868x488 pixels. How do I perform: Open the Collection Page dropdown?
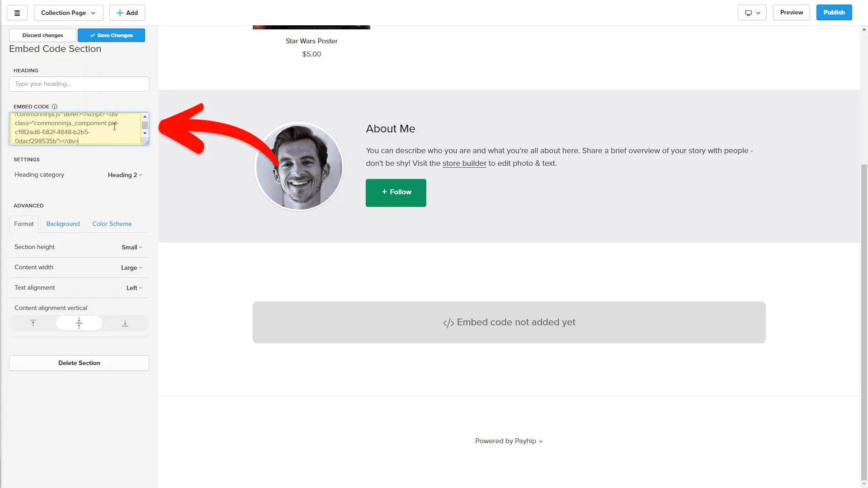[68, 13]
